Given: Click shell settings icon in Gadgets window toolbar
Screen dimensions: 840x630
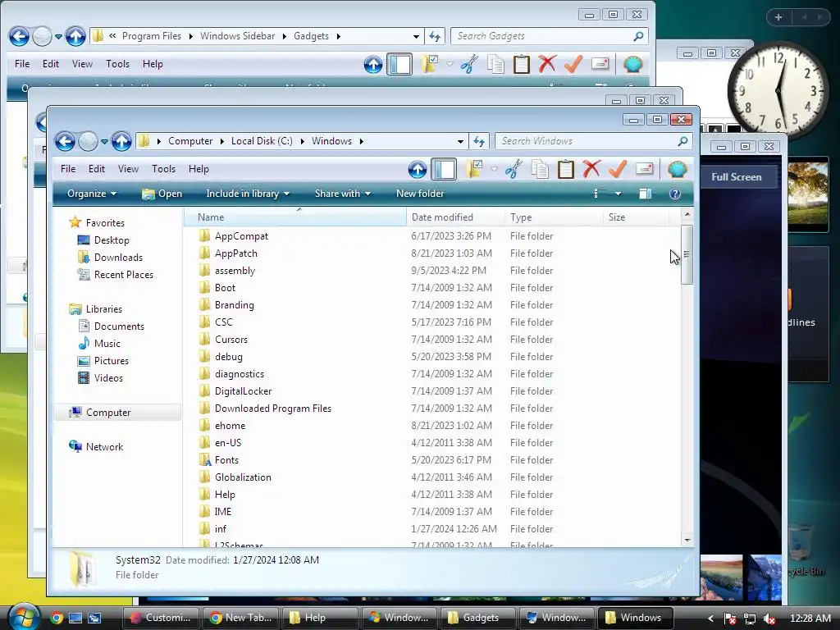Looking at the screenshot, I should click(632, 64).
